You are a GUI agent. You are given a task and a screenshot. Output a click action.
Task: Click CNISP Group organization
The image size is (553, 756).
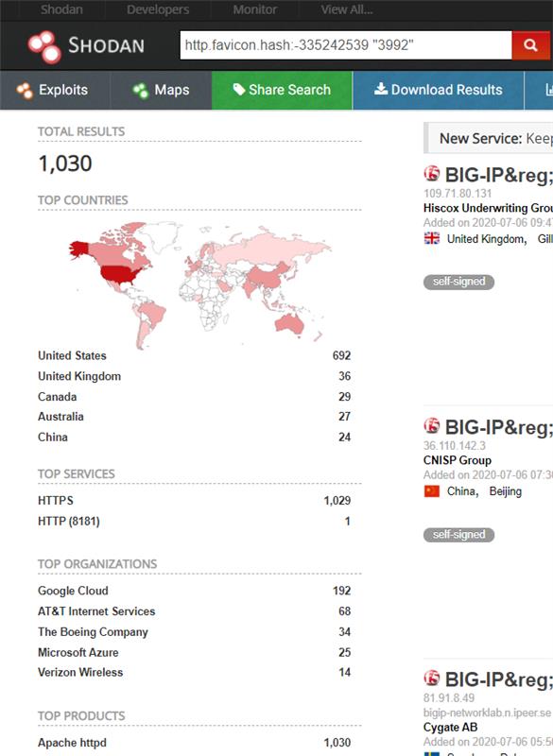click(x=458, y=460)
